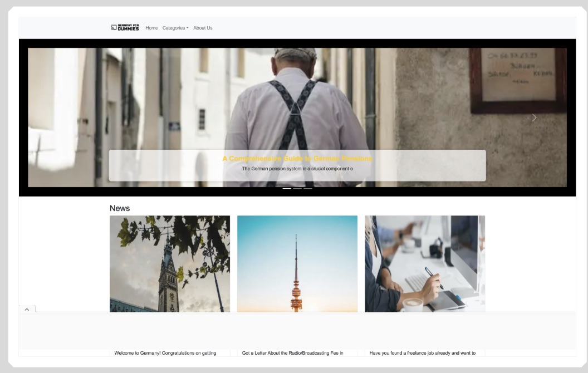This screenshot has height=373, width=588.
Task: Switch to the second carousel slide indicator
Action: click(x=297, y=189)
